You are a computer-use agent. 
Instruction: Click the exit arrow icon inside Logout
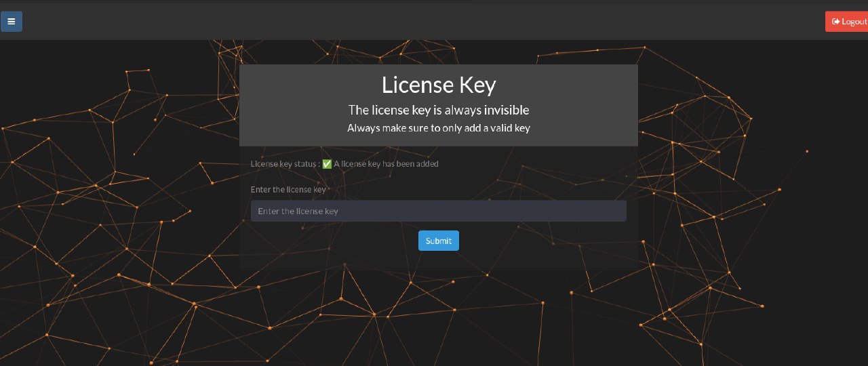coord(836,22)
